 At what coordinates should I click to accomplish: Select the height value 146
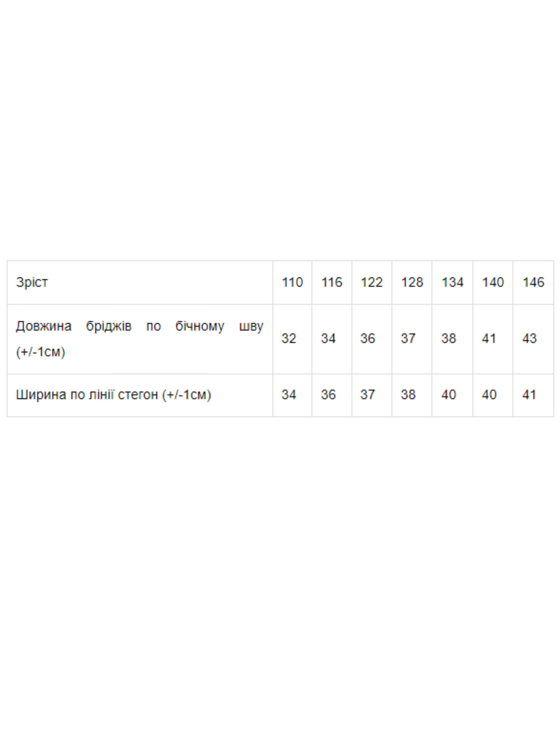pos(533,282)
